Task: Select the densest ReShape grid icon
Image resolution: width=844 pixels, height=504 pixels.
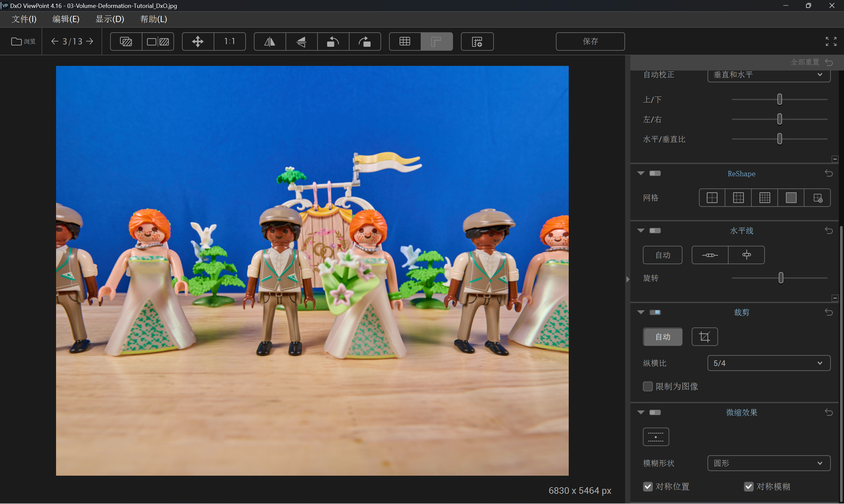Action: click(x=791, y=198)
